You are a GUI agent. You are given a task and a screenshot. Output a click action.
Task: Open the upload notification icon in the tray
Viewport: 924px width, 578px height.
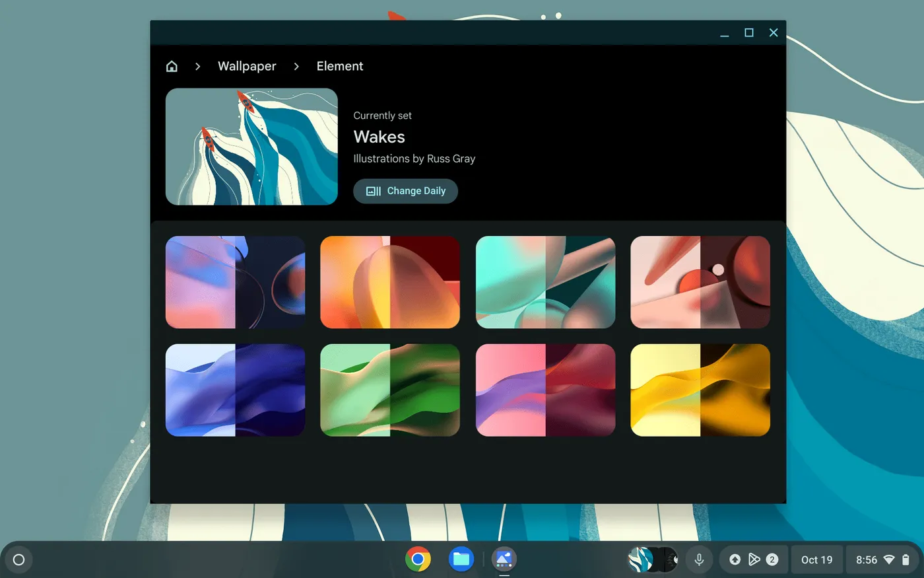click(x=735, y=560)
